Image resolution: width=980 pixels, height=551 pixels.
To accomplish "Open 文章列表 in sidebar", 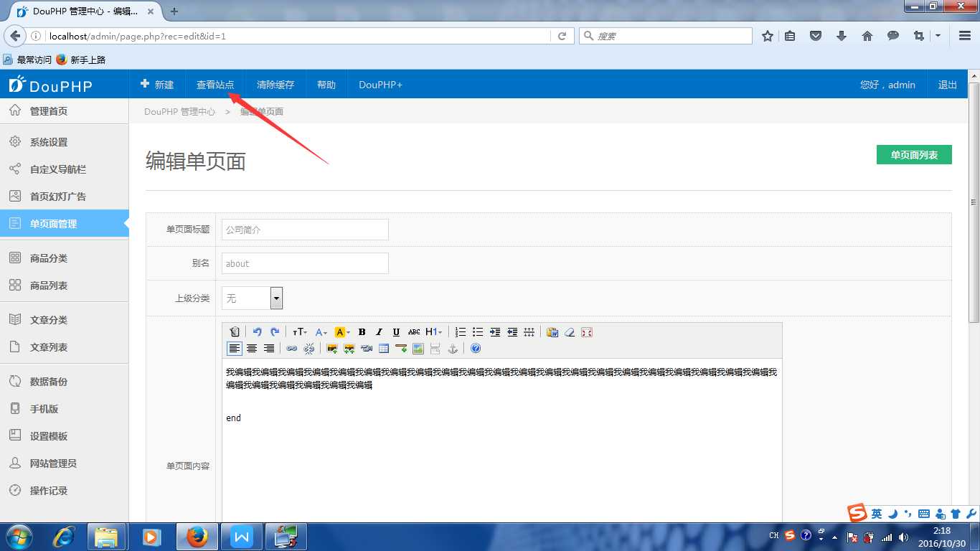I will point(65,347).
